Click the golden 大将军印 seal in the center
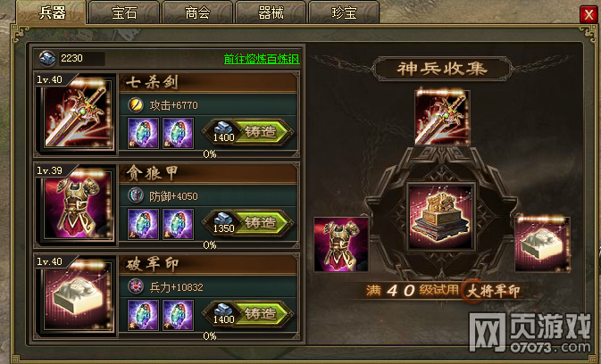Image resolution: width=601 pixels, height=364 pixels. click(440, 217)
